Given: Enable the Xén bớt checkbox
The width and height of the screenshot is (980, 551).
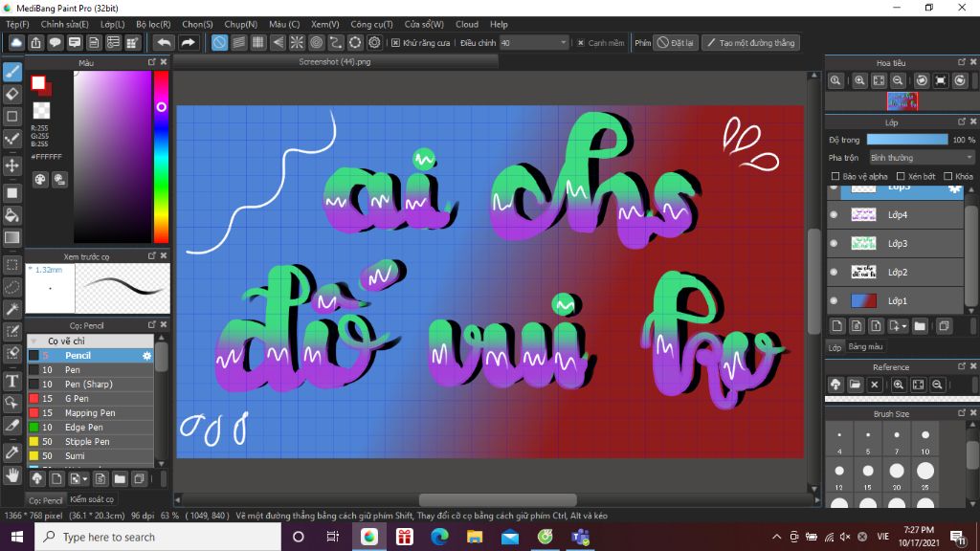Looking at the screenshot, I should point(901,176).
